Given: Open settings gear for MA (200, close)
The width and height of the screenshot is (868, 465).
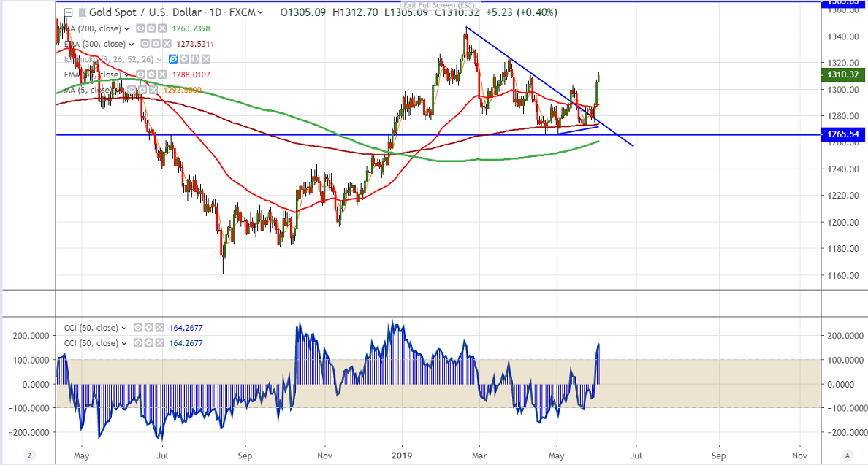Looking at the screenshot, I should pyautogui.click(x=151, y=28).
